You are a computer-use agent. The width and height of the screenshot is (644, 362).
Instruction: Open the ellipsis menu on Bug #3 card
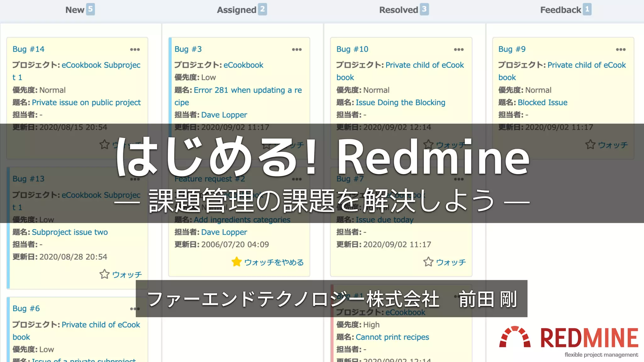click(297, 49)
